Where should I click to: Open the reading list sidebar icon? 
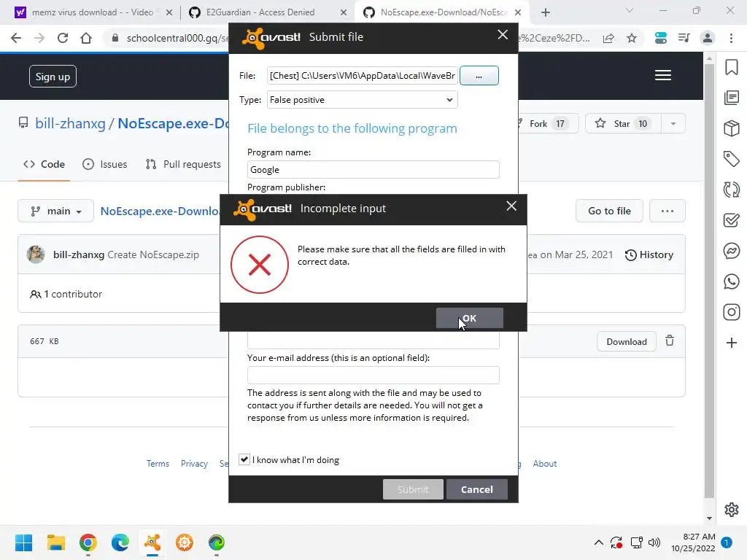pos(731,98)
